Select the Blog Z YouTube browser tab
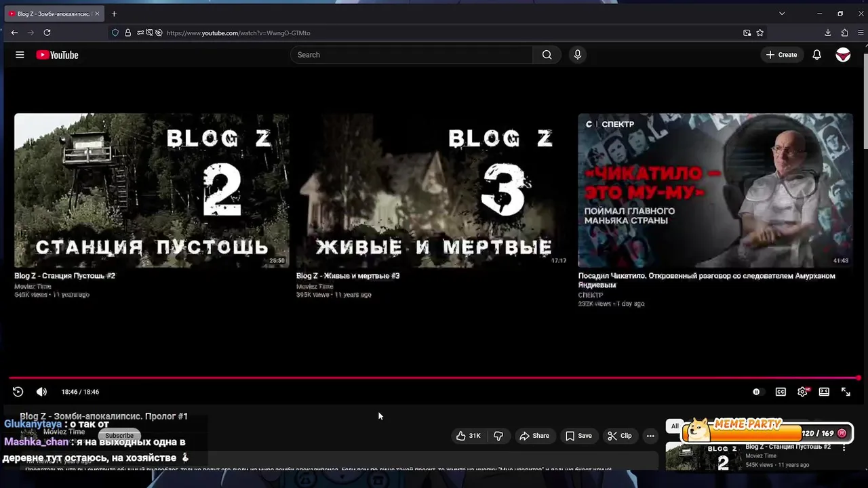 54,14
